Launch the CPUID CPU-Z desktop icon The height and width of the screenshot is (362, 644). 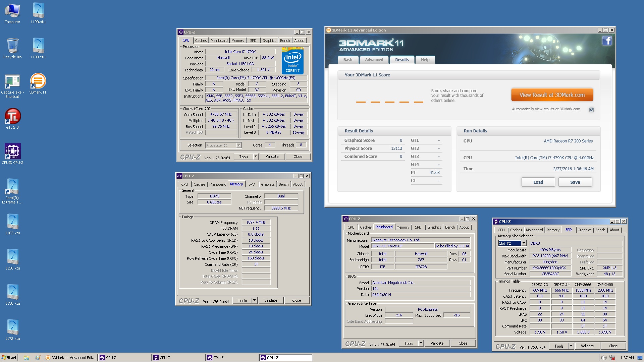point(12,154)
